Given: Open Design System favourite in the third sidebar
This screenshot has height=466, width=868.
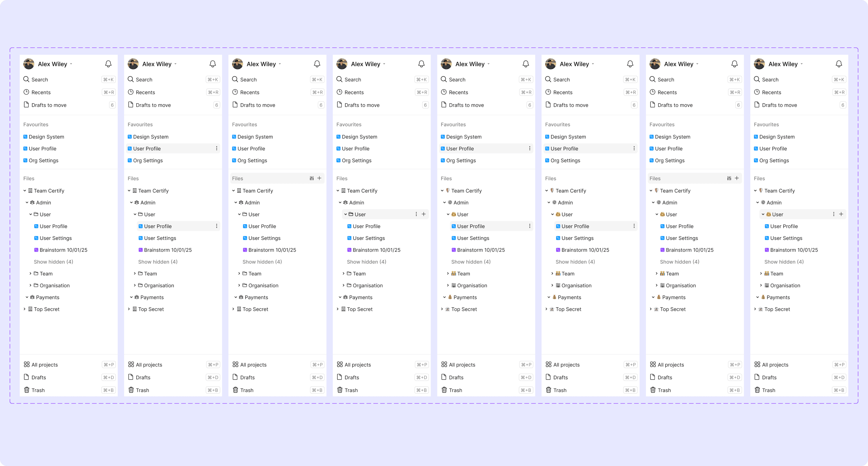Looking at the screenshot, I should [x=277, y=137].
